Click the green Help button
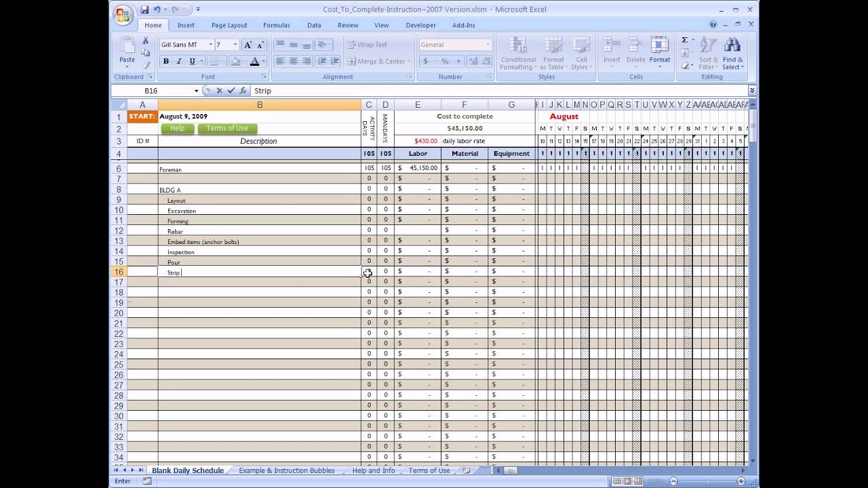 click(177, 128)
